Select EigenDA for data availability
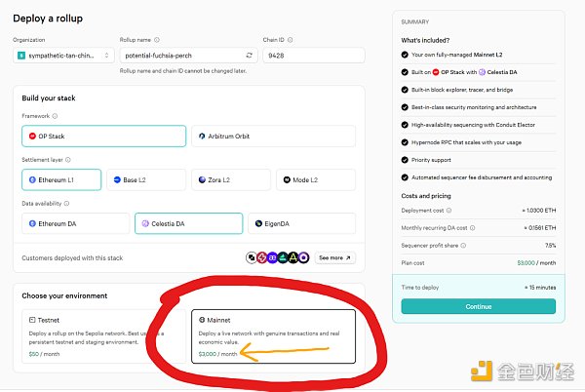 302,223
